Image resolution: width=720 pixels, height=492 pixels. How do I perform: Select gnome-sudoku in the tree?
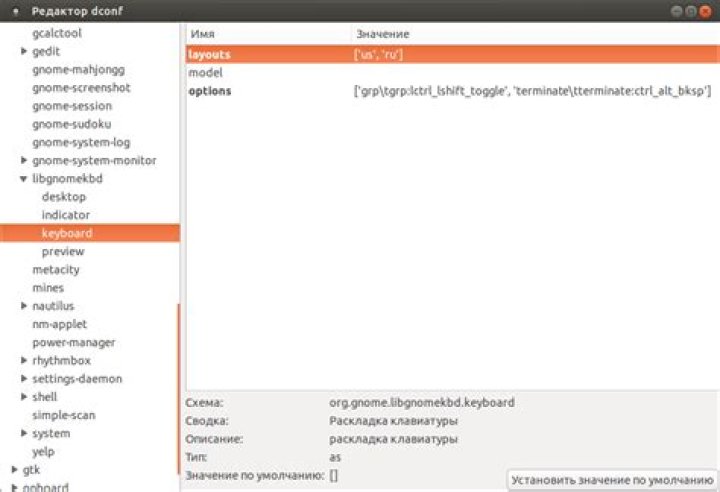point(72,124)
